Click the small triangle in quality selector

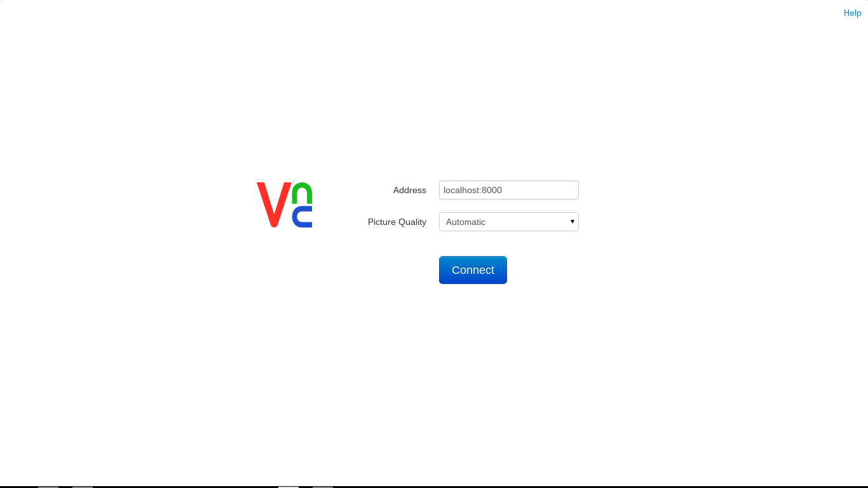[572, 222]
